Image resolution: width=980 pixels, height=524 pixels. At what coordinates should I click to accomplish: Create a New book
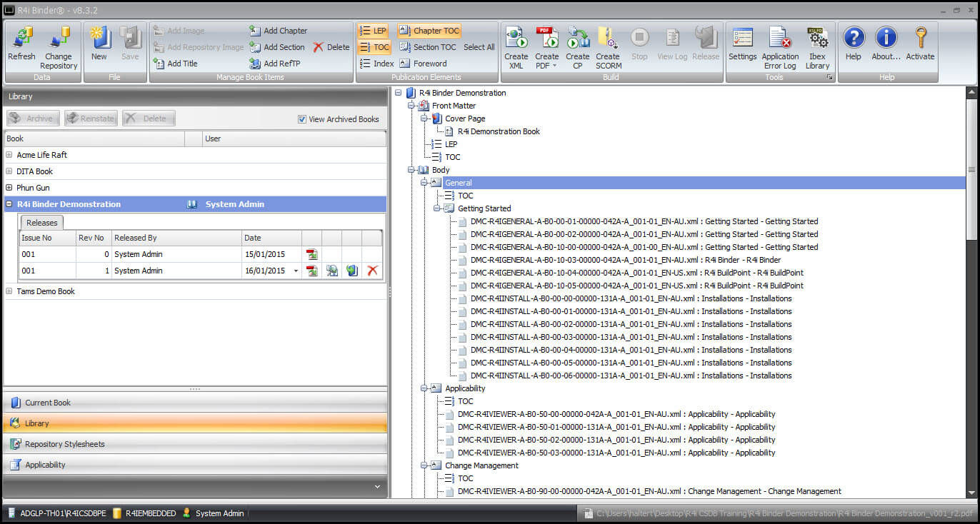99,45
